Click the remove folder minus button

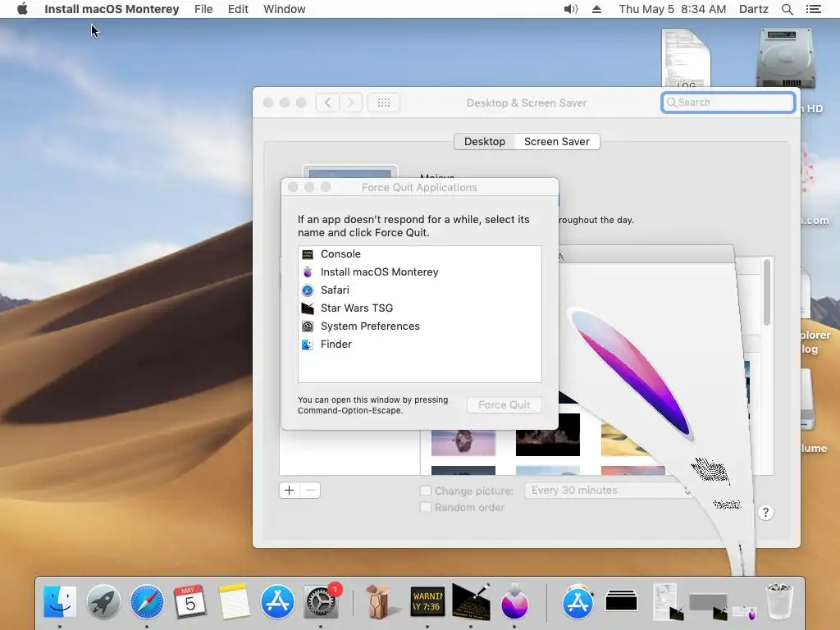click(x=310, y=491)
